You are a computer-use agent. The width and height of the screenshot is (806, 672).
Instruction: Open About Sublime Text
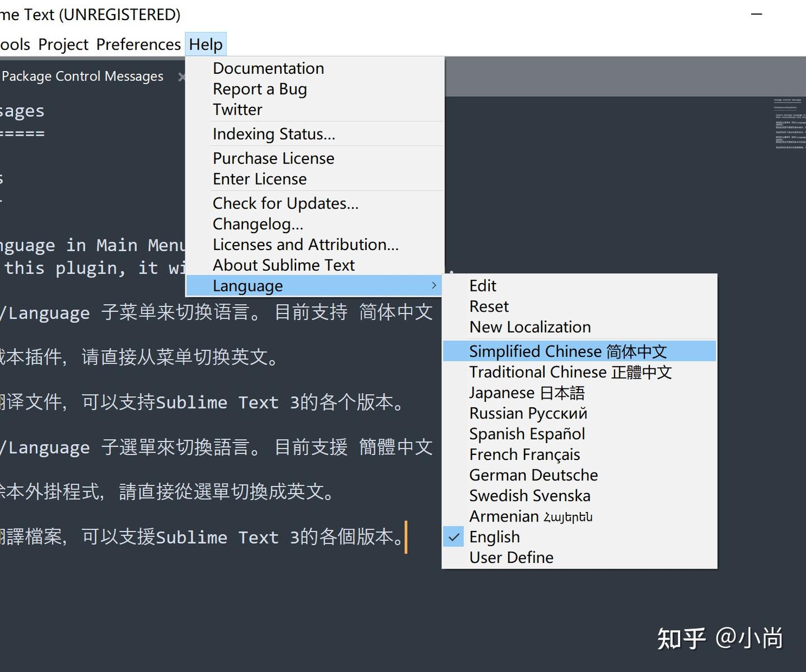click(x=283, y=265)
